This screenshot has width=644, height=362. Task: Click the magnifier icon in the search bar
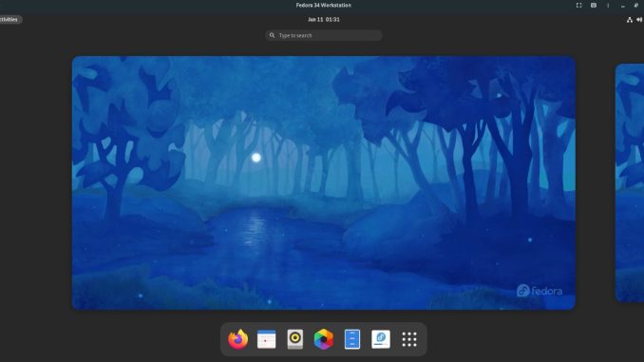click(x=272, y=35)
